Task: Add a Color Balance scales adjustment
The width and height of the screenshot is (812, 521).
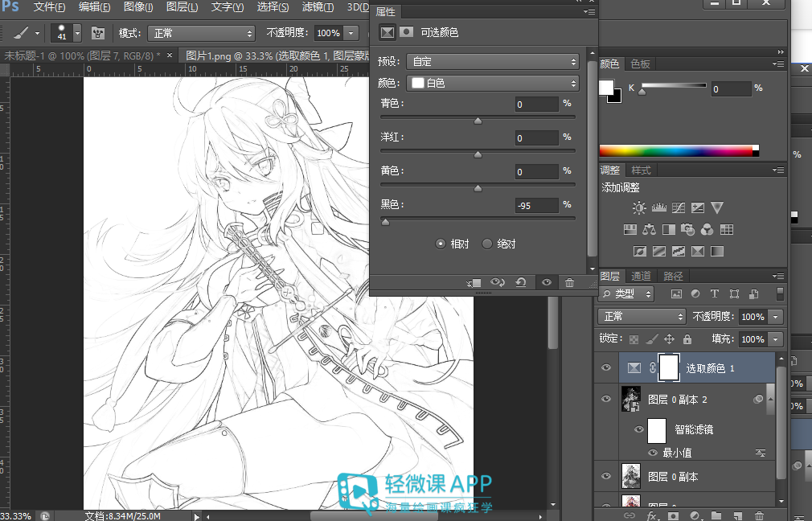Action: [x=649, y=229]
